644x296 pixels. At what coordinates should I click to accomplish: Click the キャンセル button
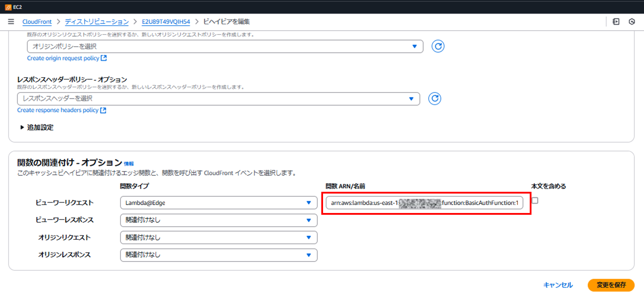point(558,285)
